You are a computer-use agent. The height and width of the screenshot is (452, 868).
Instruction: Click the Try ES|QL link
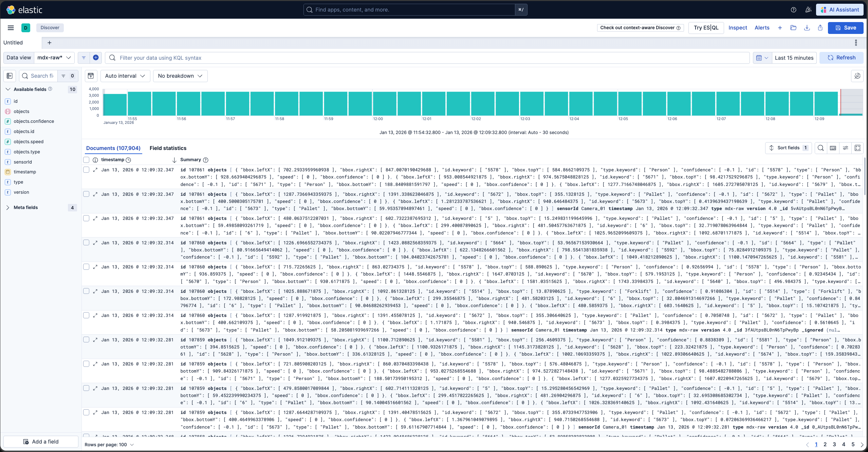click(706, 28)
